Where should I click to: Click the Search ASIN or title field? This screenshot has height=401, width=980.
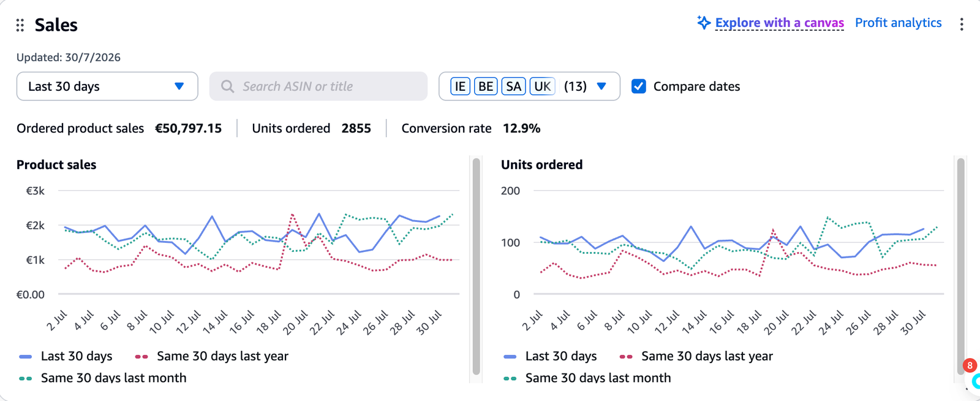318,86
